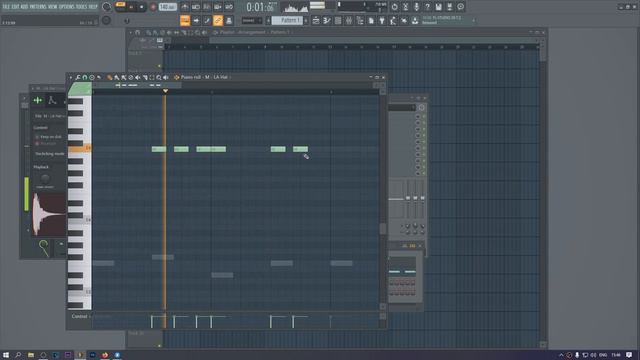This screenshot has height=360, width=640.
Task: Select the piano roll Paint brush tool
Action: click(117, 78)
